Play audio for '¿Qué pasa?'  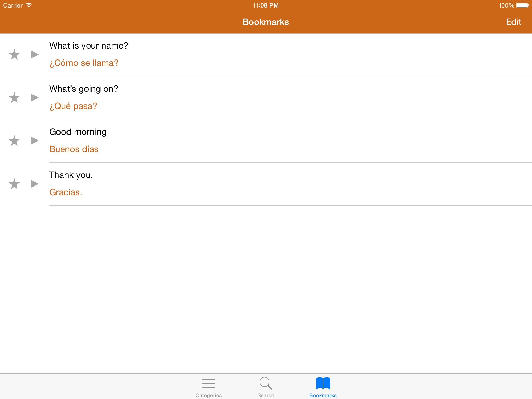tap(35, 98)
